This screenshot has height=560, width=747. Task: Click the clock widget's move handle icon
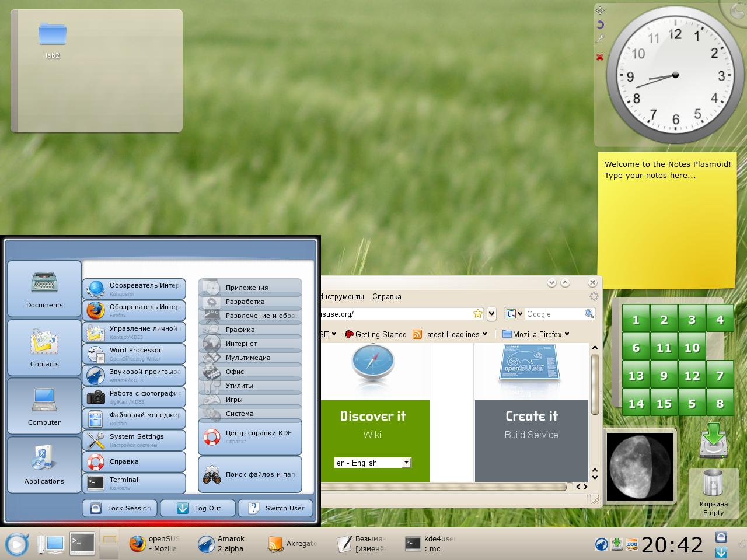[599, 10]
